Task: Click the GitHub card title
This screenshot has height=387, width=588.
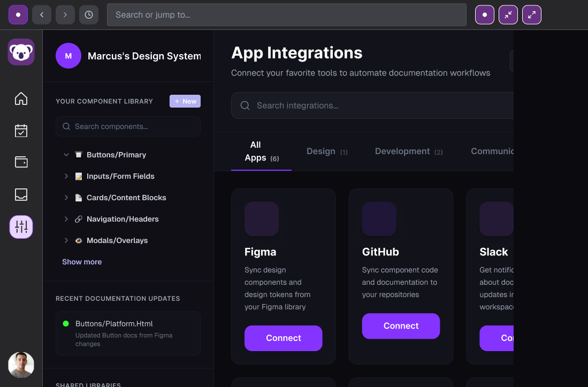Action: [380, 252]
